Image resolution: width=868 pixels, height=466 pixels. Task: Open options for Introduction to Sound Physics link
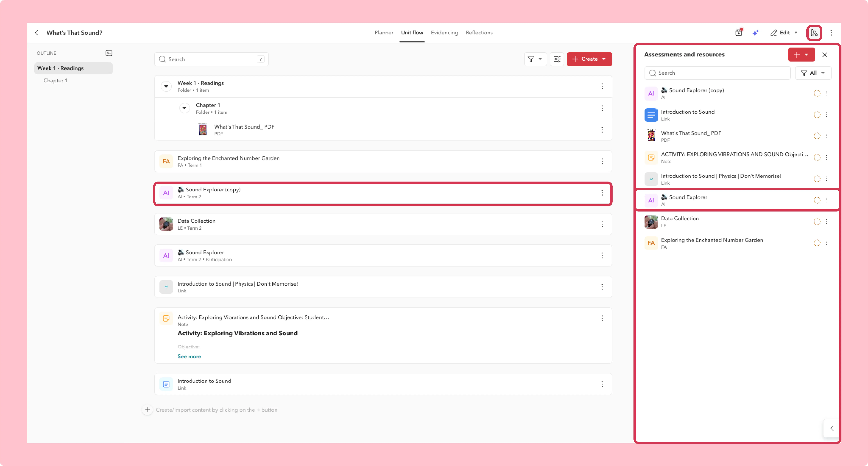coord(602,287)
